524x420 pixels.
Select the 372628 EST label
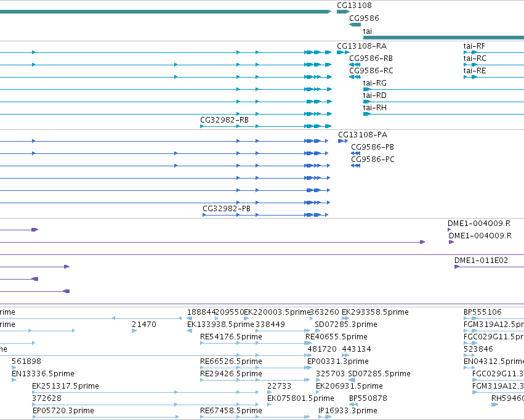click(47, 399)
